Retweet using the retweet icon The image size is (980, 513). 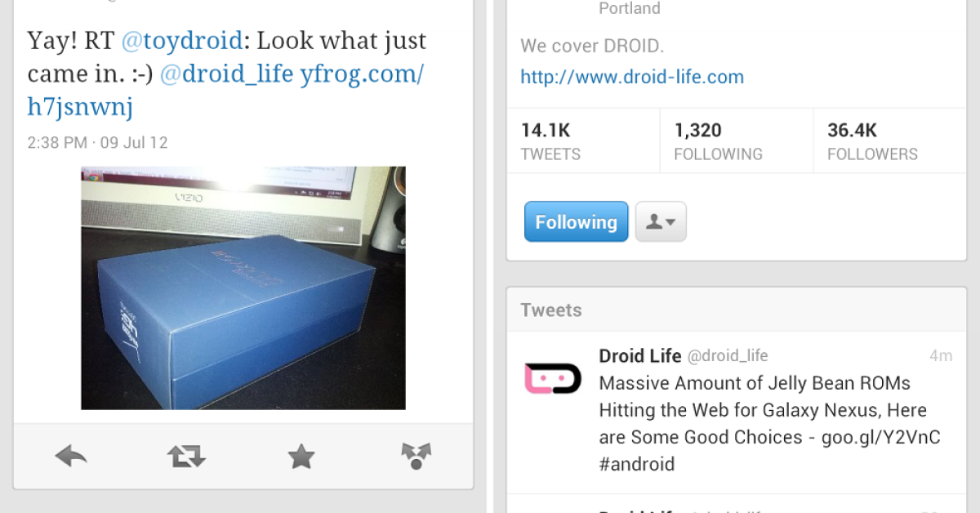click(x=186, y=456)
